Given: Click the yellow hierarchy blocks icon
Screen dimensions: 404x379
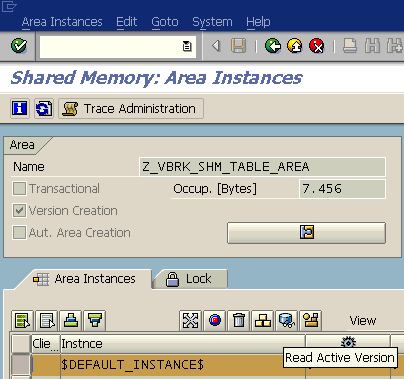Looking at the screenshot, I should pos(263,321).
